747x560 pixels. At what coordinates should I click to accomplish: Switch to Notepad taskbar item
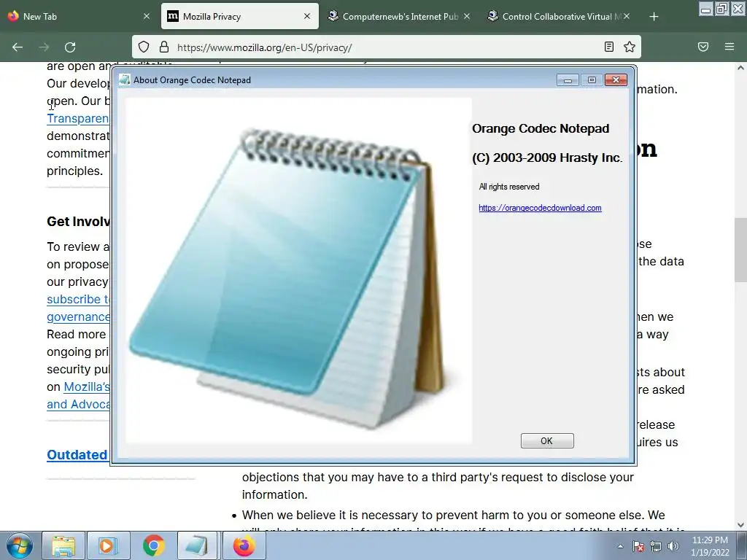197,545
